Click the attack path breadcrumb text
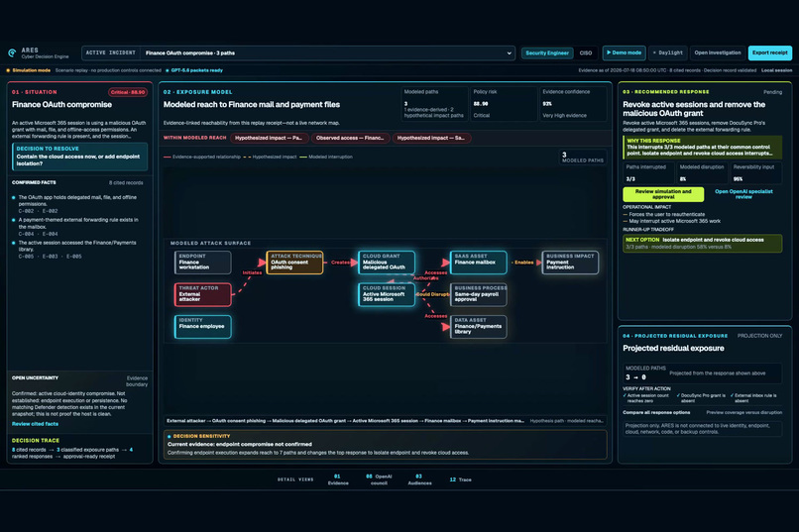Viewport: 799px width, 532px height. (x=345, y=421)
